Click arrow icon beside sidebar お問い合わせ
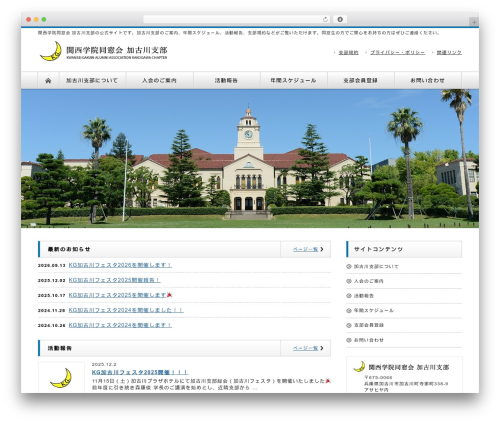The image size is (500, 423). point(349,340)
